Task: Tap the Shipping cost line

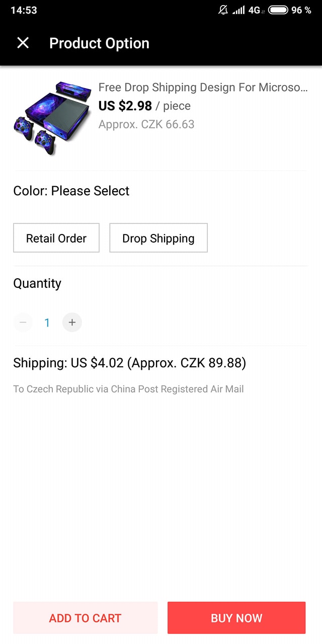Action: click(130, 363)
